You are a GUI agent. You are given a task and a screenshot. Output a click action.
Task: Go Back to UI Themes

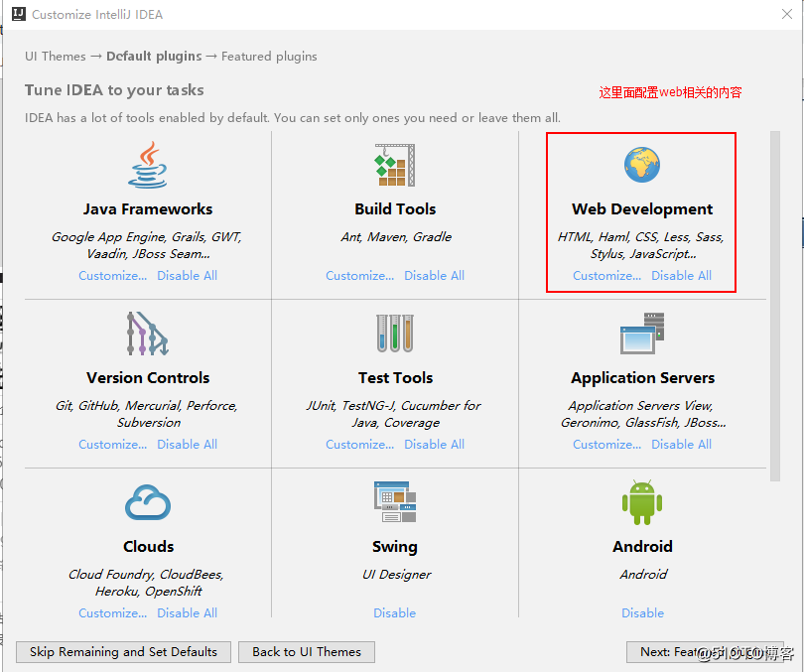(307, 652)
